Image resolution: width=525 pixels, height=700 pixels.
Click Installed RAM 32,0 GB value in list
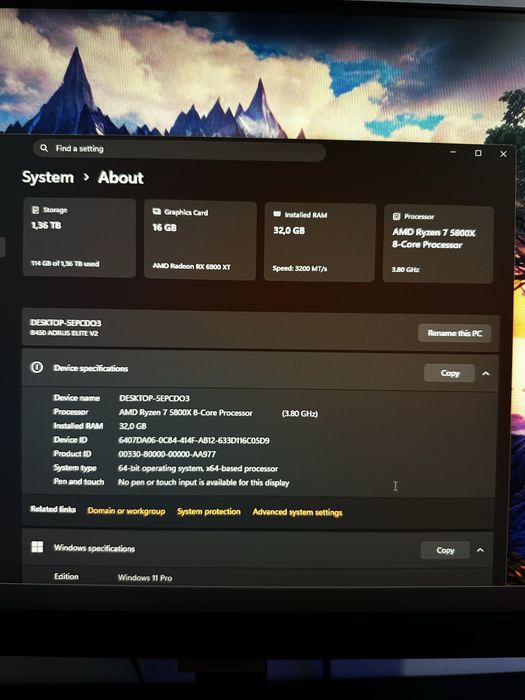(133, 426)
